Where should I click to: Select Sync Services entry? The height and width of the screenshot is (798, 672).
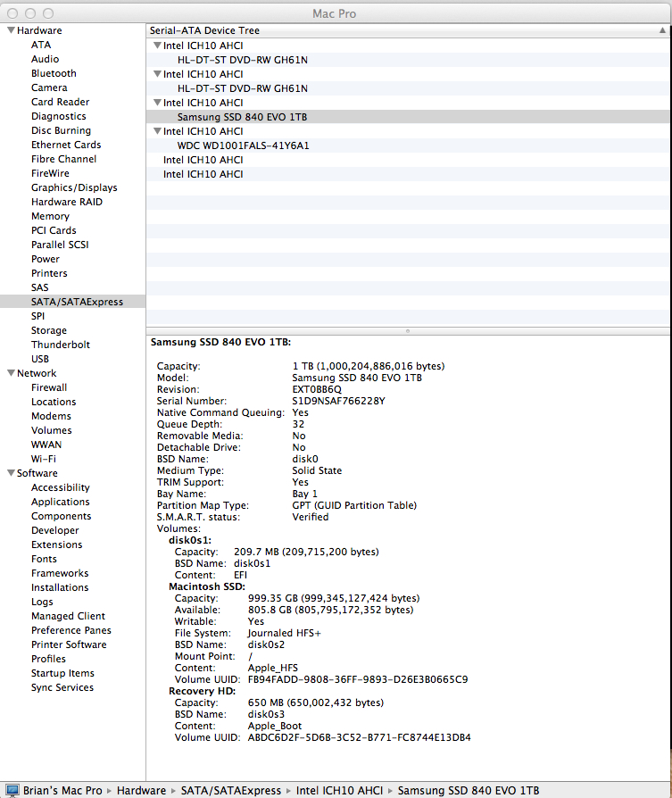click(x=62, y=686)
